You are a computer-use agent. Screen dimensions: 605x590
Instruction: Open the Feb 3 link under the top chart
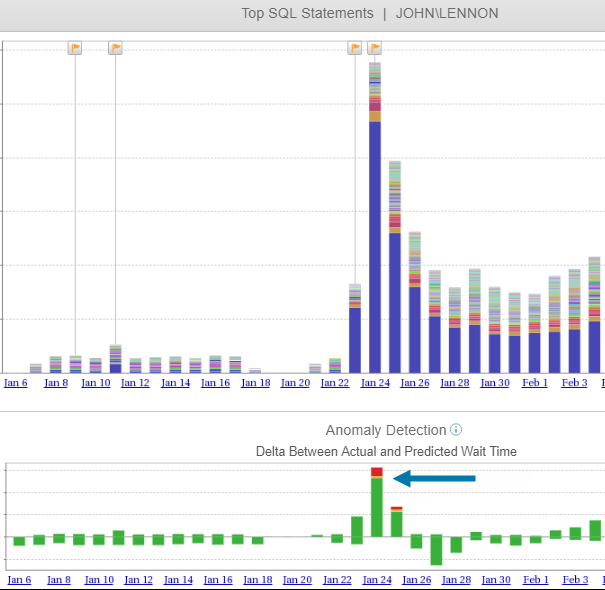574,383
